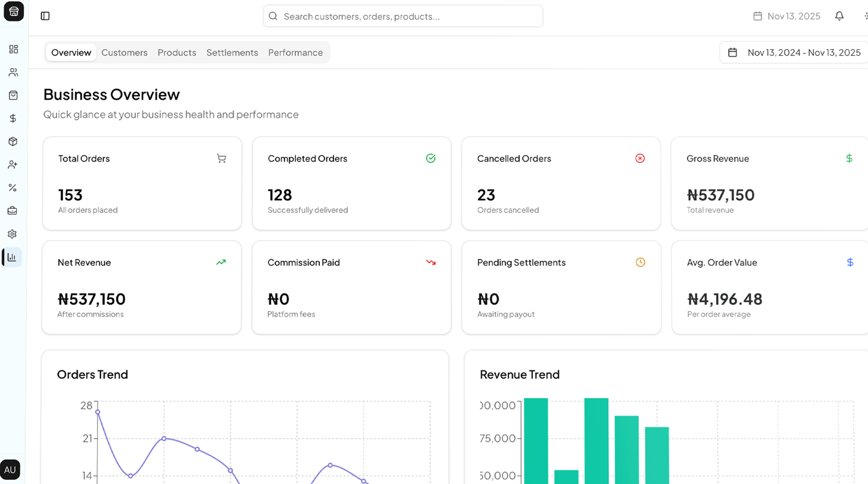Switch to the Settlements tab
This screenshot has height=484, width=868.
pos(232,52)
